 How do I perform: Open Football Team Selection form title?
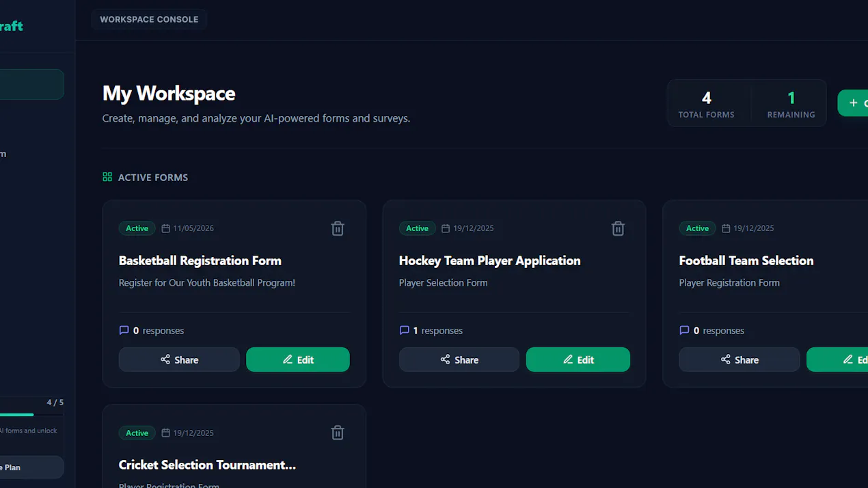746,260
